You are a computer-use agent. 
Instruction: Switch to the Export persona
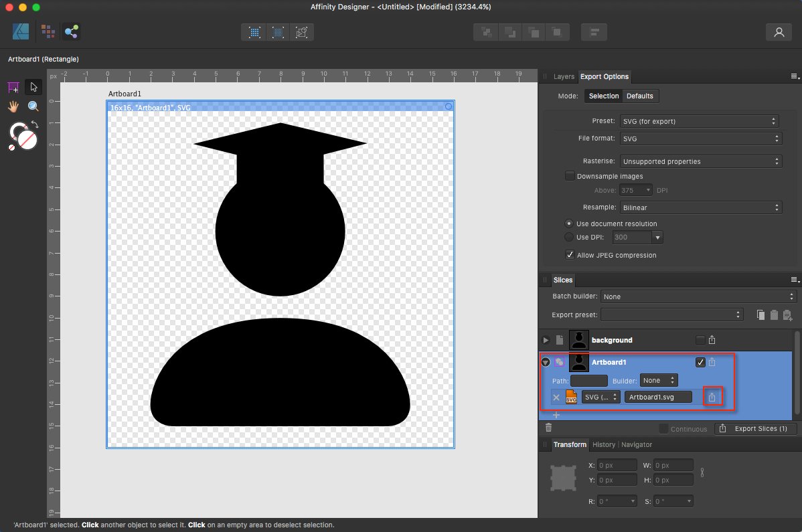pos(71,31)
